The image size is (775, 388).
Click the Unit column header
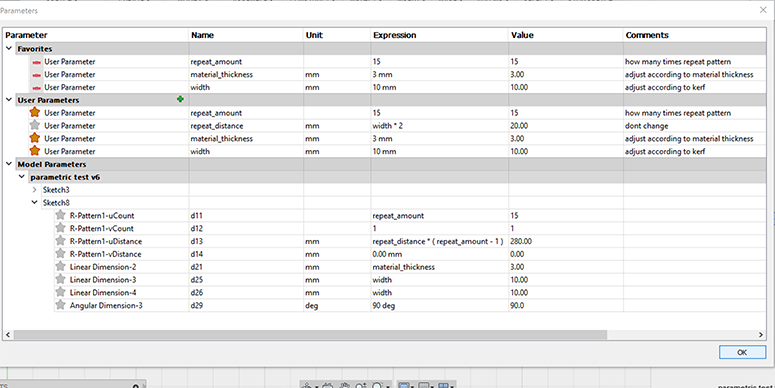tap(337, 35)
